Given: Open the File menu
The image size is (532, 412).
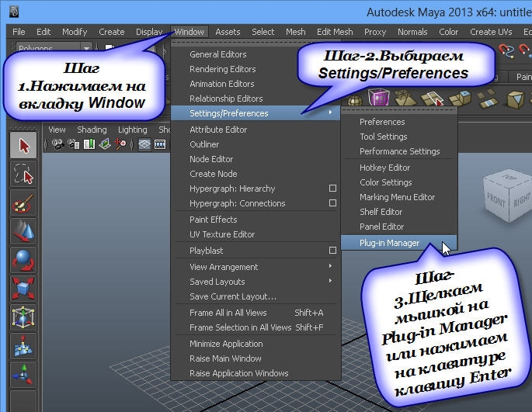Looking at the screenshot, I should (x=19, y=32).
